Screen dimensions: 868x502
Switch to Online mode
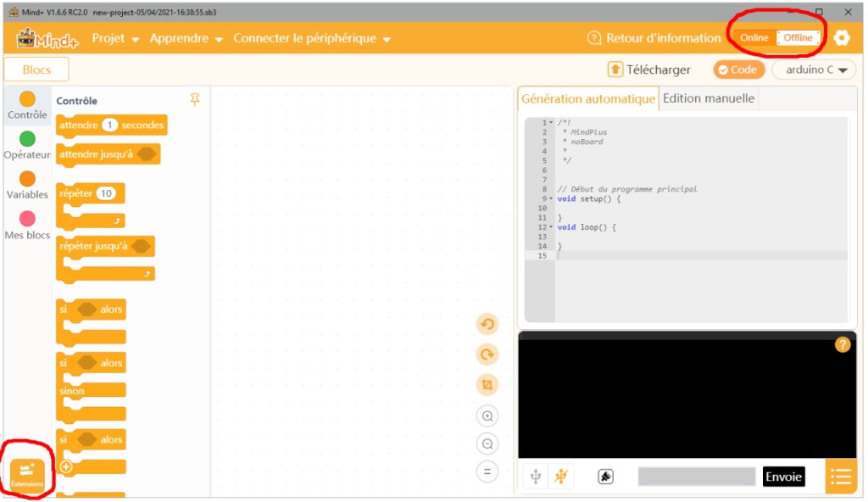point(754,38)
